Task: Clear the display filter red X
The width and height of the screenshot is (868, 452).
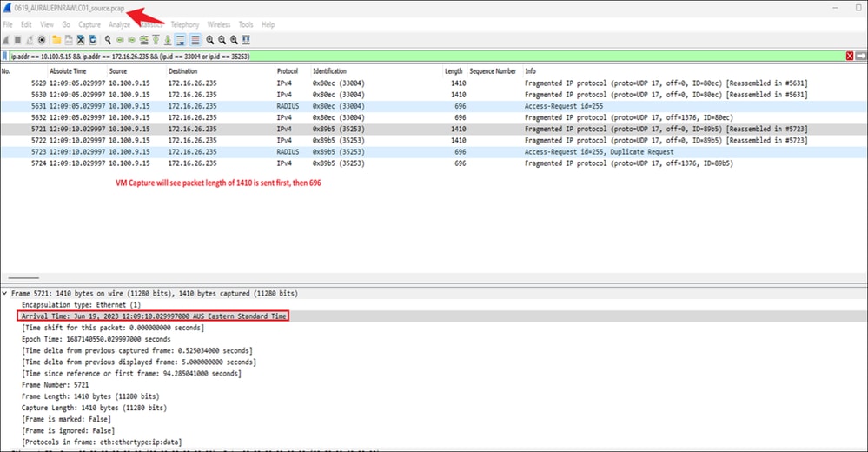Action: click(x=850, y=56)
